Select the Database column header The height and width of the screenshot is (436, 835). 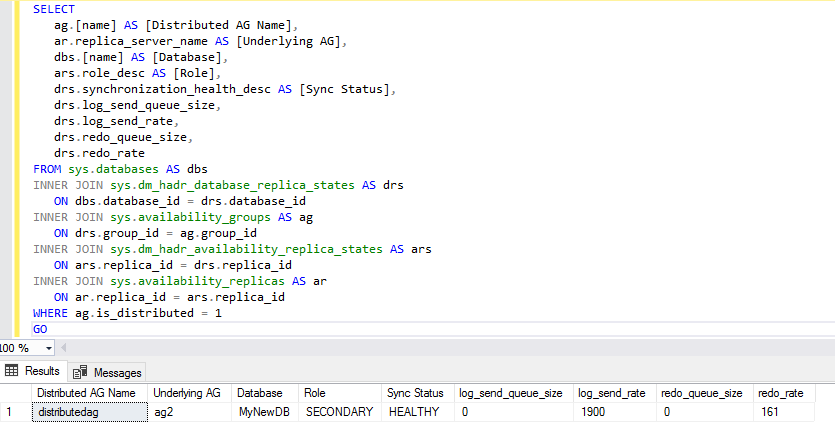pos(265,393)
